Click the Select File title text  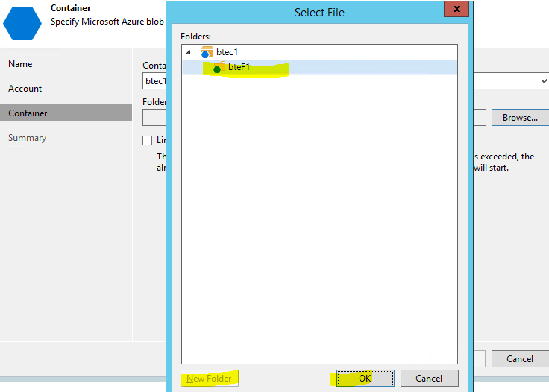pyautogui.click(x=319, y=13)
